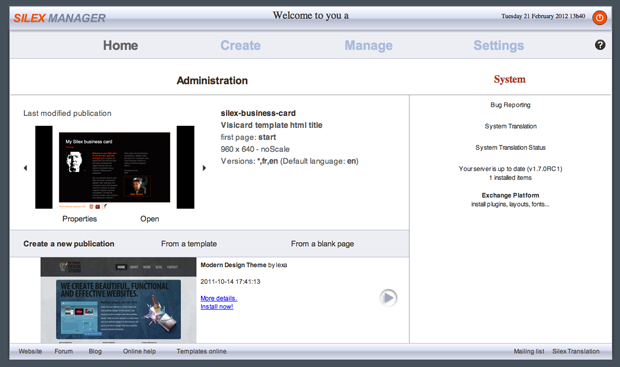This screenshot has width=620, height=367.
Task: Open Templates online in the footer
Action: coord(201,351)
